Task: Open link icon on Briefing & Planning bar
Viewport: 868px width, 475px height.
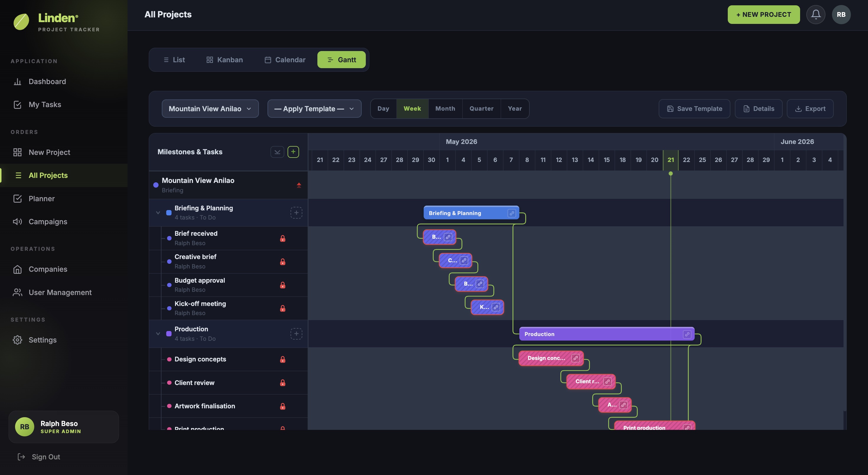Action: coord(511,213)
